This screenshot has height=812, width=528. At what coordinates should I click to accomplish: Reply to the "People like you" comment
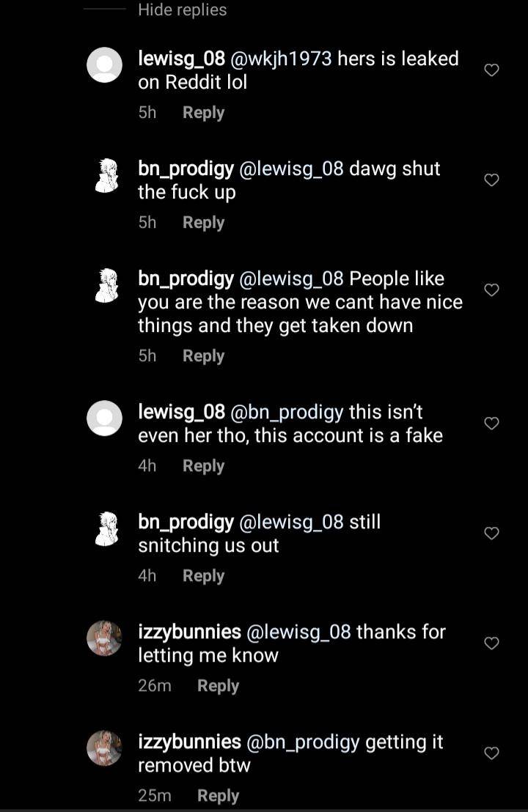(203, 356)
